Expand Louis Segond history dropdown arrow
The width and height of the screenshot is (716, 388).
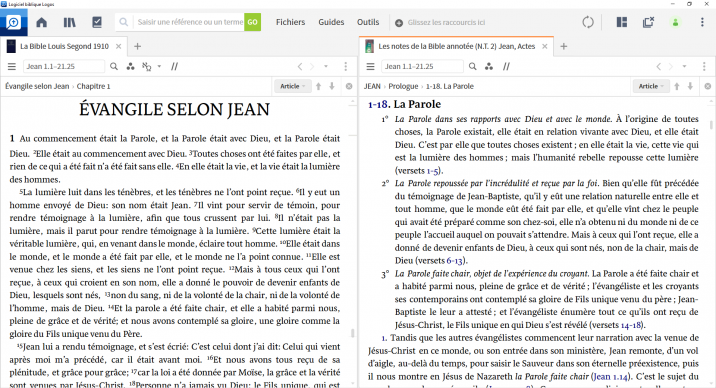326,67
